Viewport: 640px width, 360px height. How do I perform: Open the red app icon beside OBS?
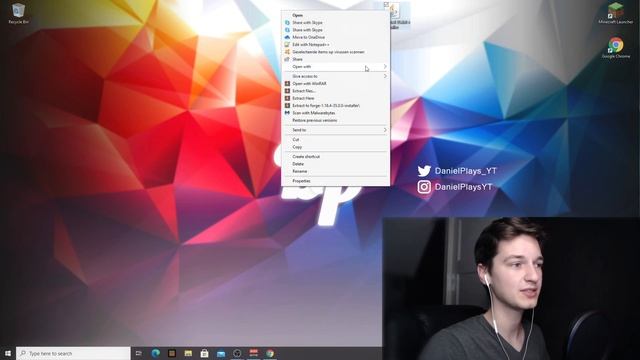coord(253,353)
